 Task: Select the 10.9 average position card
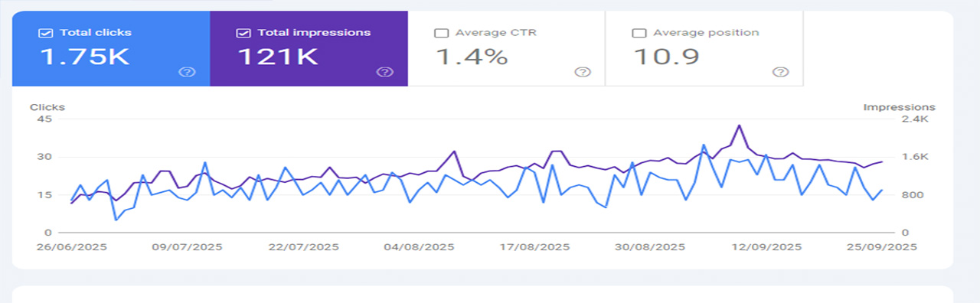(x=704, y=48)
